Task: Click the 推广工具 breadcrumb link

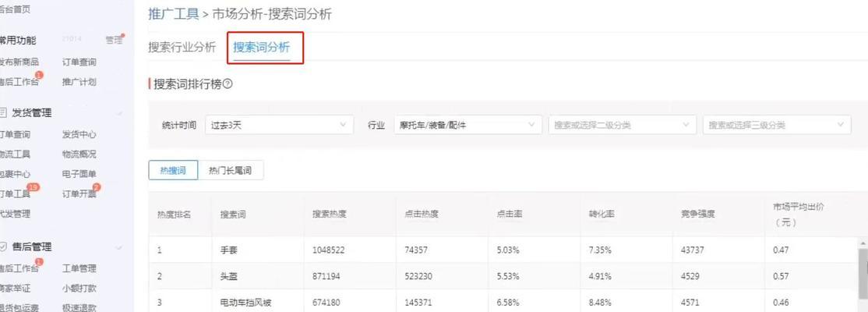Action: (173, 14)
